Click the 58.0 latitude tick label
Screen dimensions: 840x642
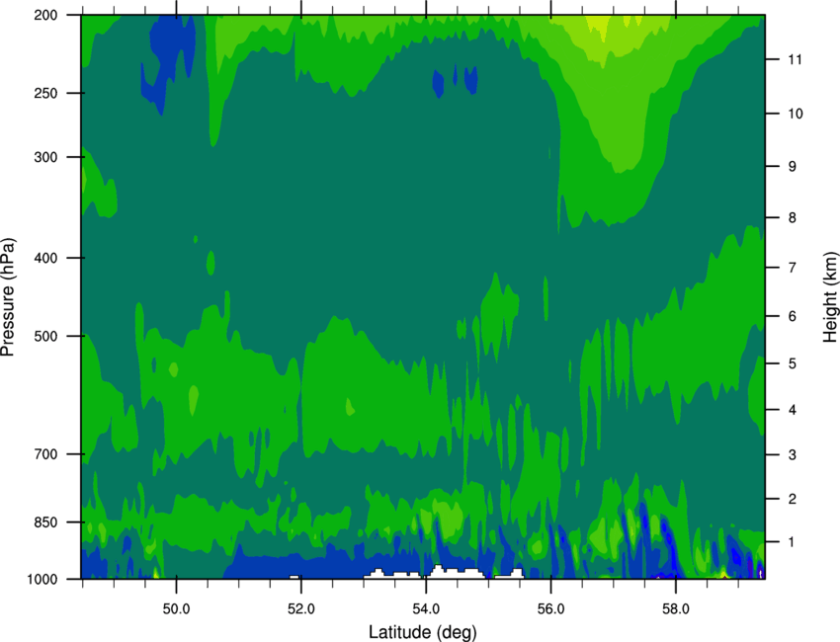point(676,609)
